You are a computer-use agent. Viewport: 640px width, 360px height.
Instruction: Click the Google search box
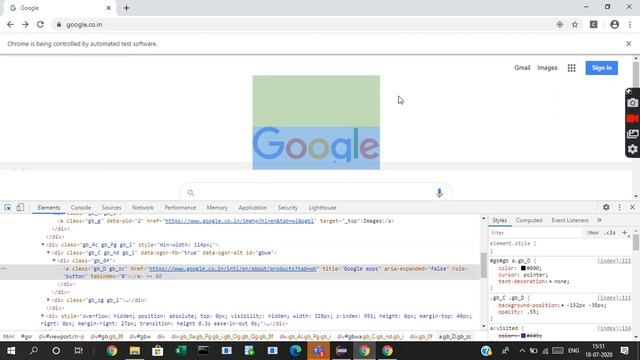pyautogui.click(x=316, y=193)
